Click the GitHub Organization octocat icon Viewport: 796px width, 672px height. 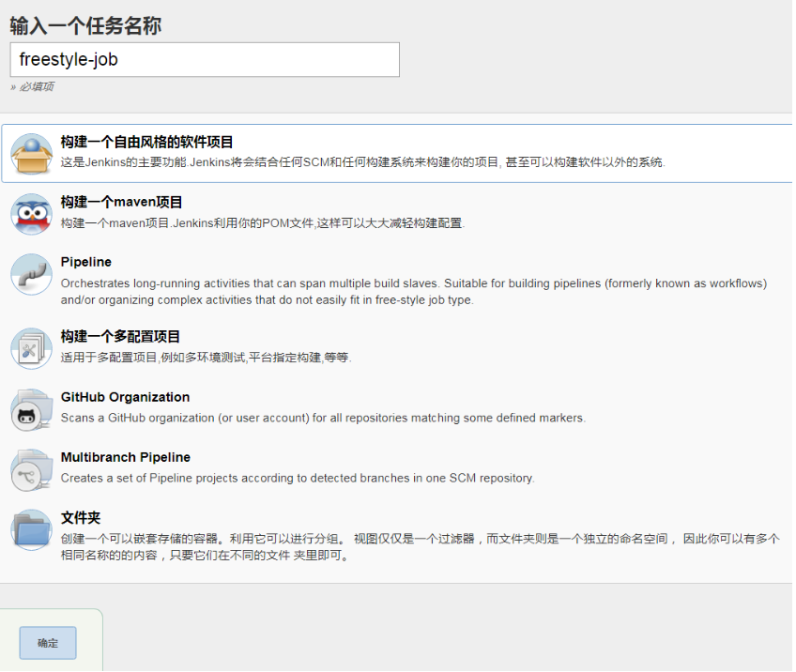(32, 410)
